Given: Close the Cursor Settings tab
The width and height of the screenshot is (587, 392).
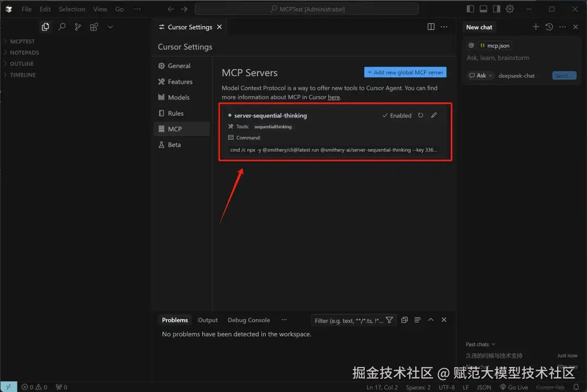Looking at the screenshot, I should click(x=220, y=27).
